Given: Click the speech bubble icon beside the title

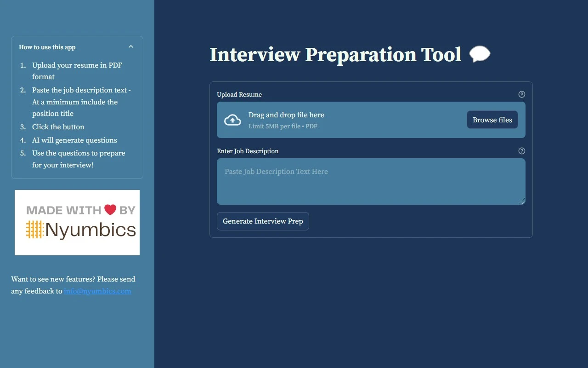Looking at the screenshot, I should [x=480, y=54].
